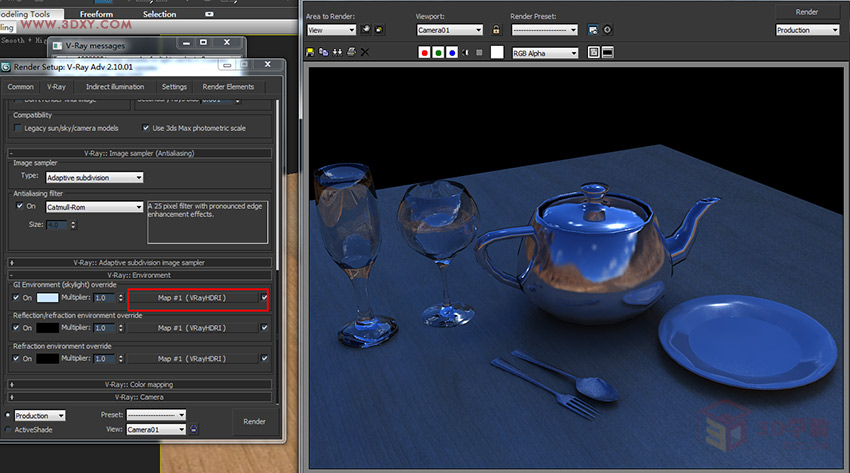Select the ActiveShade radio button
850x473 pixels.
coord(8,430)
